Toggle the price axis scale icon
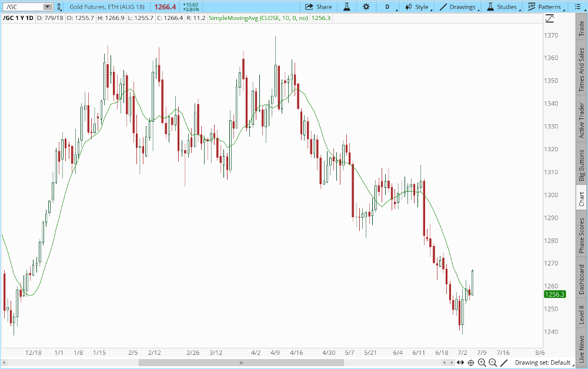This screenshot has height=369, width=588. pos(550,19)
